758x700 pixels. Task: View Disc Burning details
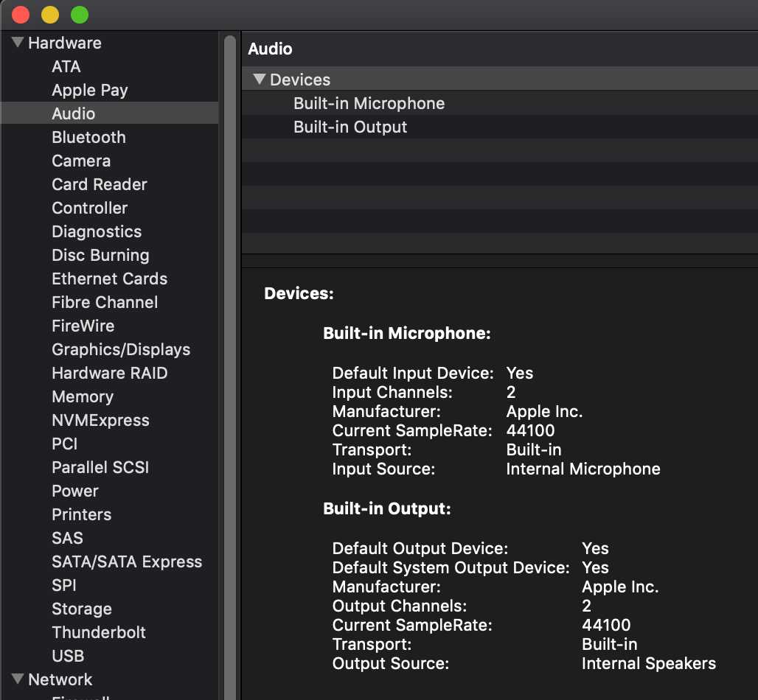pos(100,255)
